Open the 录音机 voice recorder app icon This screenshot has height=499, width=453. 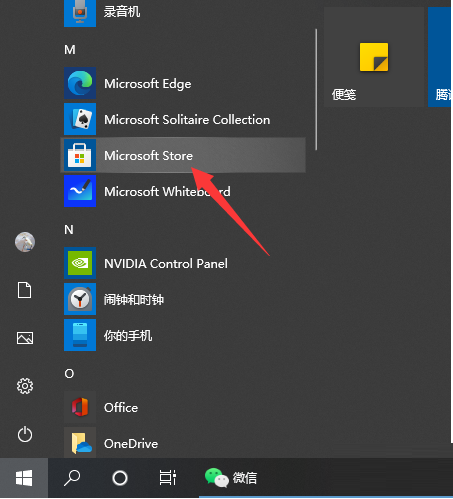[x=80, y=13]
